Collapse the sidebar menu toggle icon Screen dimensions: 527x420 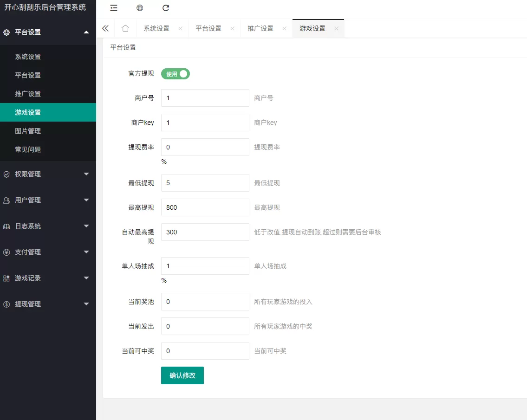[x=113, y=8]
